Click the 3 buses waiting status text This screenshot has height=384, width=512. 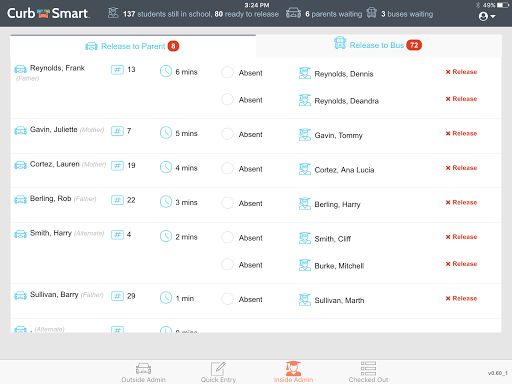[x=407, y=14]
